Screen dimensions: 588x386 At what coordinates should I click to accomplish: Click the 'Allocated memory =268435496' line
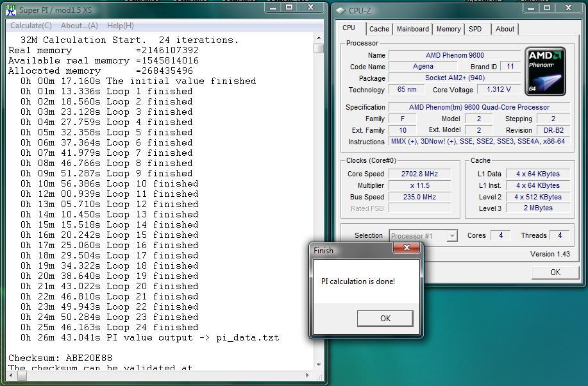coord(101,71)
